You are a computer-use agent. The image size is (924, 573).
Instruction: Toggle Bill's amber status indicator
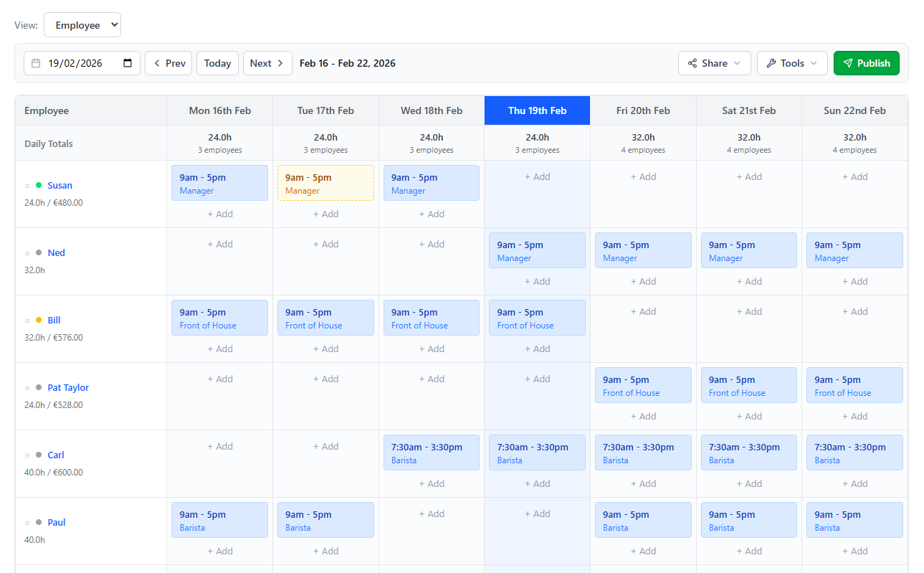(x=39, y=320)
